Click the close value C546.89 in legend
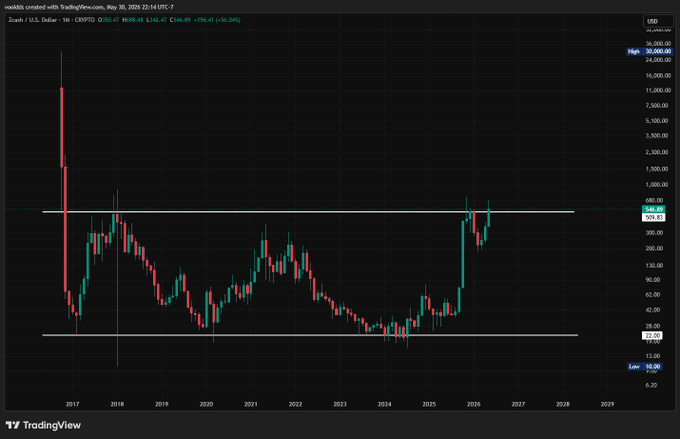 coord(180,20)
